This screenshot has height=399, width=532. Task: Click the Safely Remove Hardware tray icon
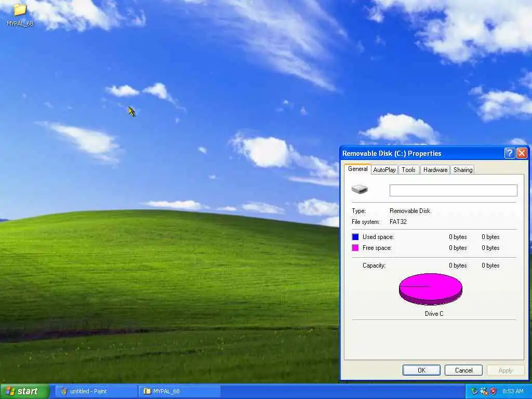[474, 391]
